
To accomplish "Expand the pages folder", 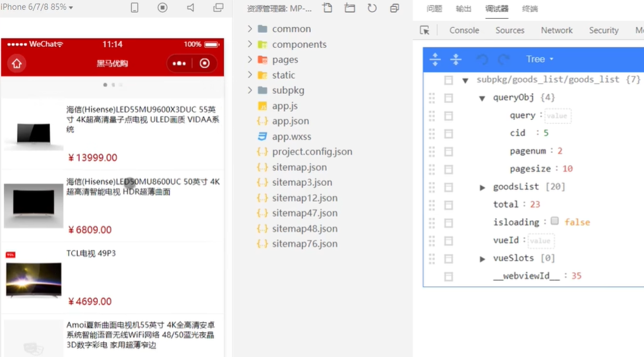I will pos(250,59).
